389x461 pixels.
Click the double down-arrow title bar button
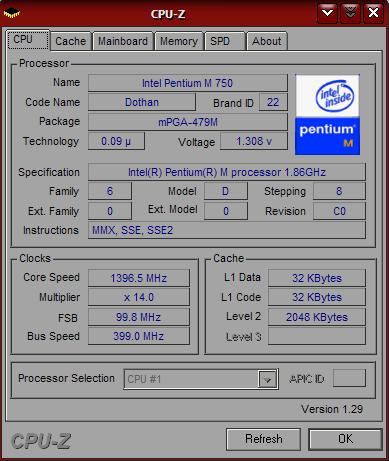(350, 13)
